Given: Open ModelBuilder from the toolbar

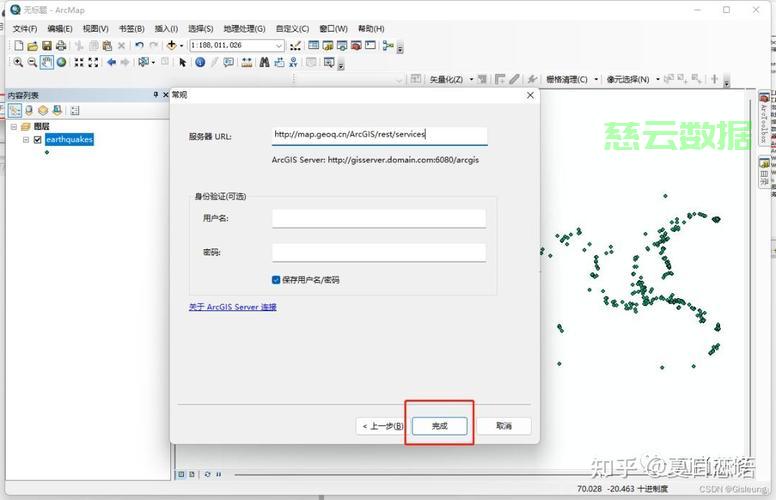Looking at the screenshot, I should [388, 46].
